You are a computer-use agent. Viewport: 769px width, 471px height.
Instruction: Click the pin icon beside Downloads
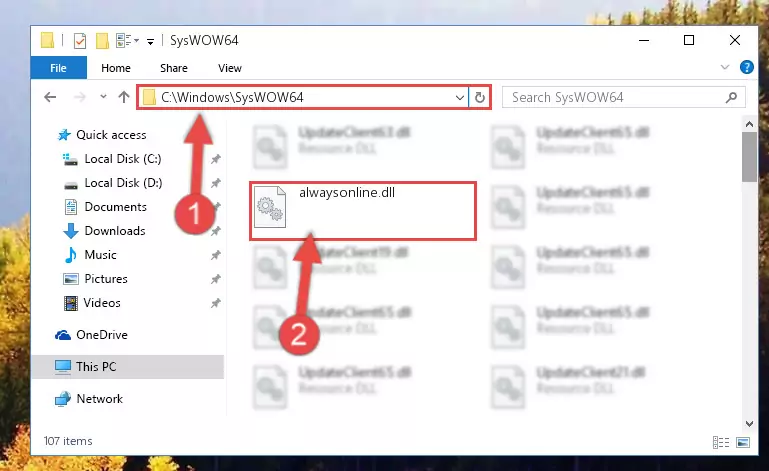pyautogui.click(x=215, y=231)
